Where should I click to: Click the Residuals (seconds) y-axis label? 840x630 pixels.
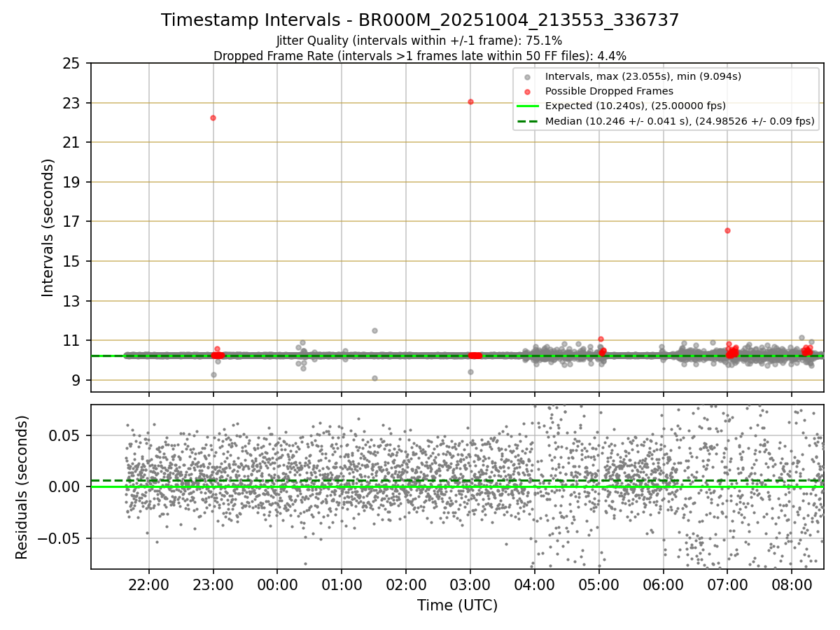(22, 487)
